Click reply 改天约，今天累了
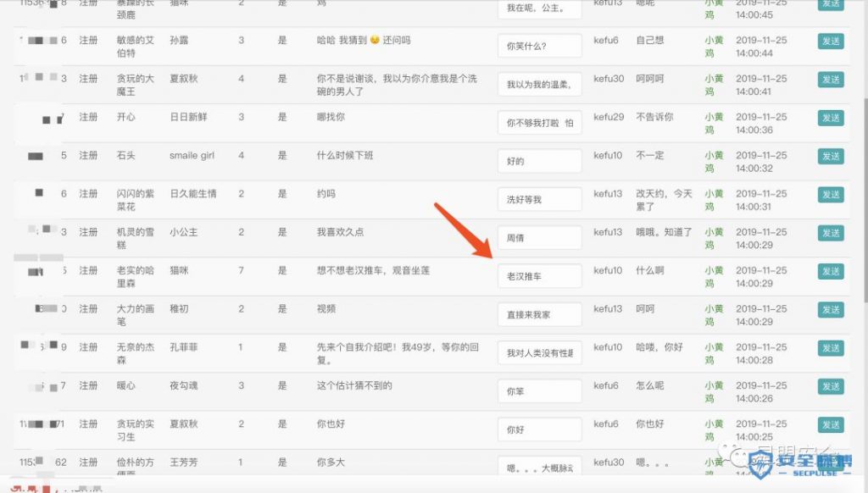The height and width of the screenshot is (493, 868). tap(664, 200)
